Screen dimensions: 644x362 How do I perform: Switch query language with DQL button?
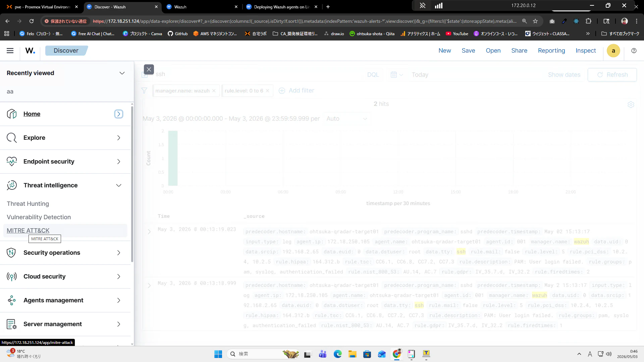pyautogui.click(x=373, y=75)
